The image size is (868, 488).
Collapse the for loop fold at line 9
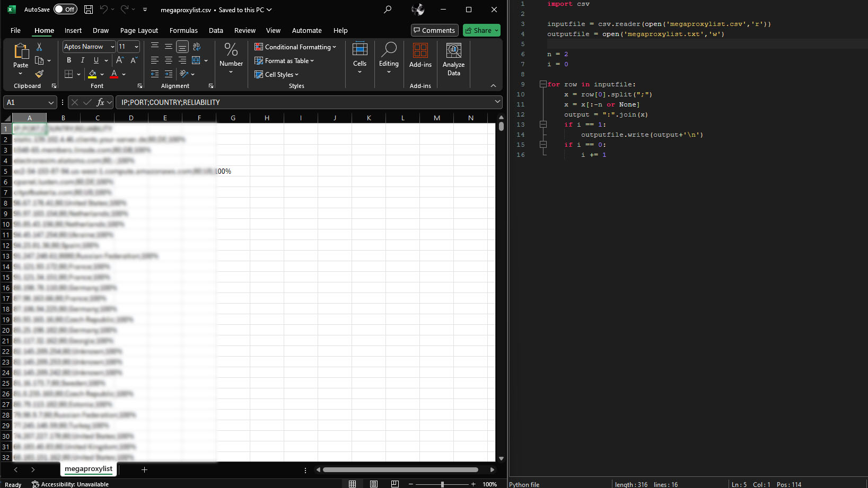[x=542, y=84]
